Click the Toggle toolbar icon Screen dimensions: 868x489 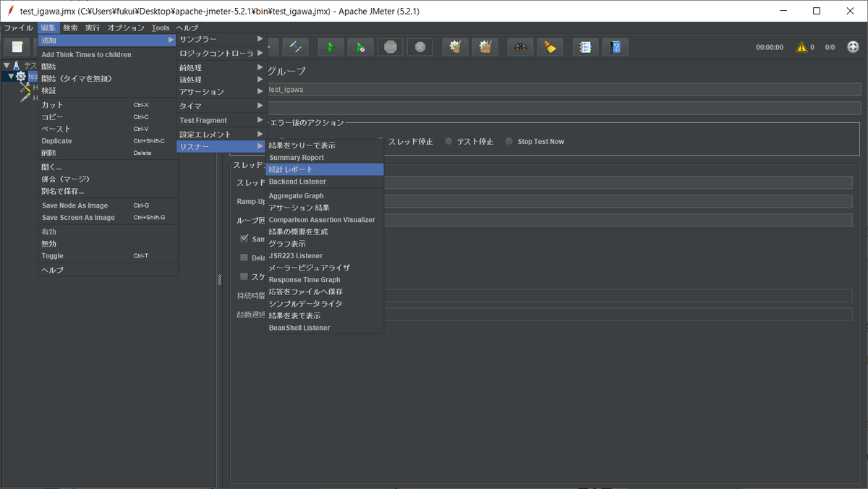[296, 47]
